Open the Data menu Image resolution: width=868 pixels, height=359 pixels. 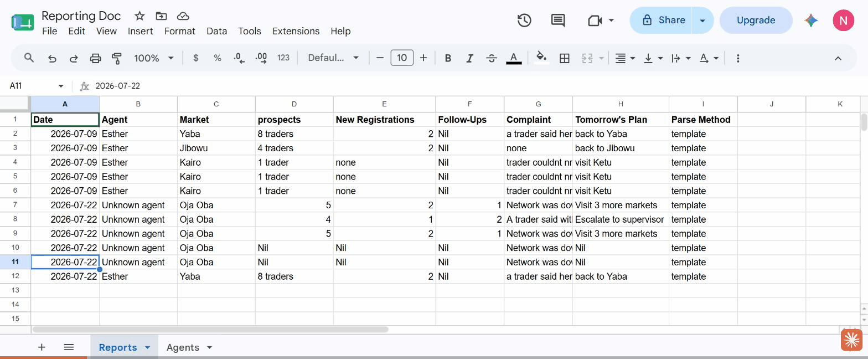point(216,31)
